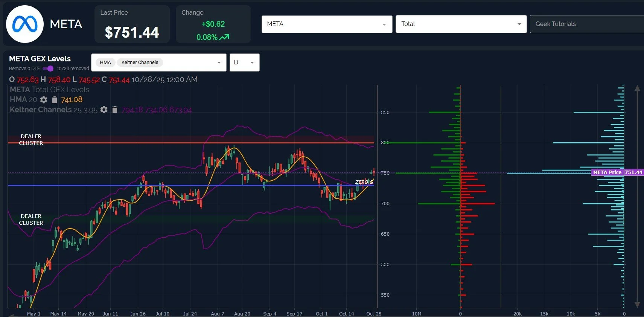Open HMA 20 settings gear

click(44, 100)
